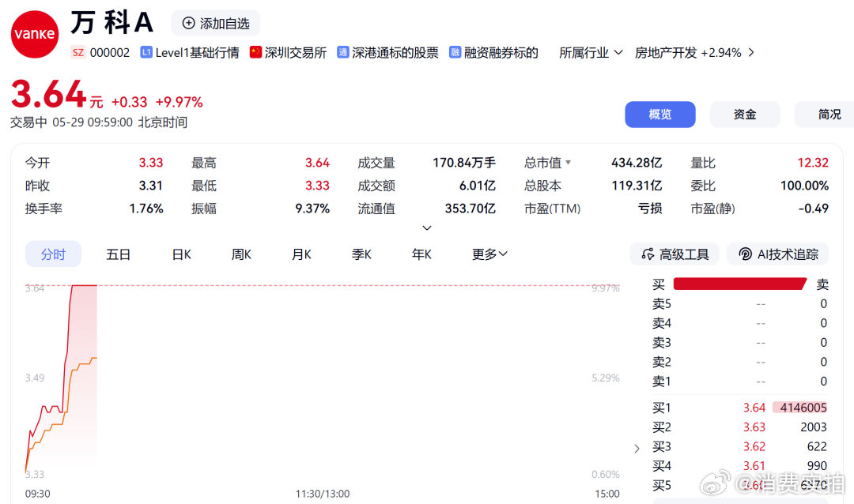
Task: Click the +9.97% change percentage
Action: point(179,102)
